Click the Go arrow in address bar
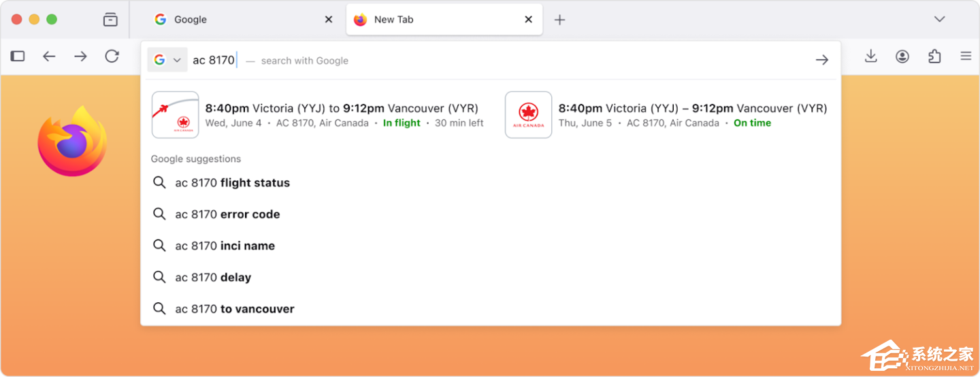The width and height of the screenshot is (980, 377). [822, 60]
